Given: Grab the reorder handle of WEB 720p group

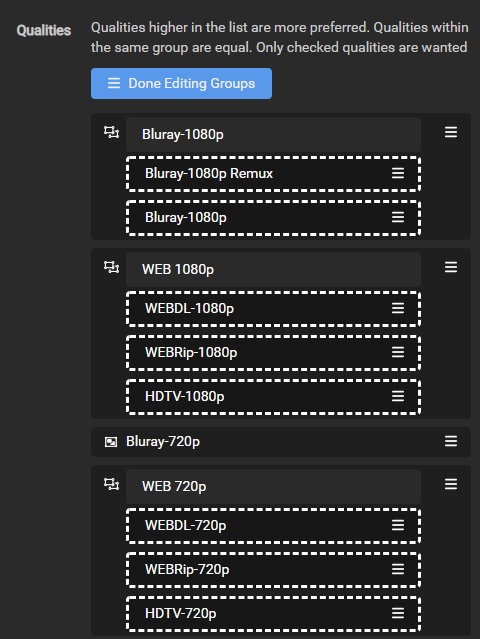Looking at the screenshot, I should tap(451, 484).
